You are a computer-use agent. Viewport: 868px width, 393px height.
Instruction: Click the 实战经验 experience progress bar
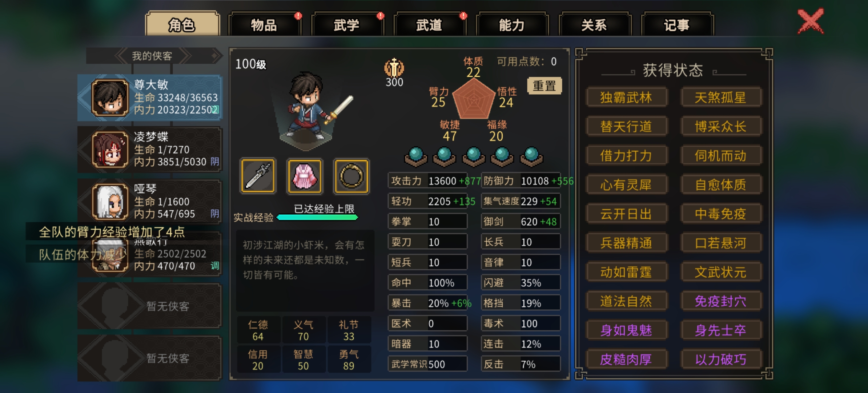(317, 217)
